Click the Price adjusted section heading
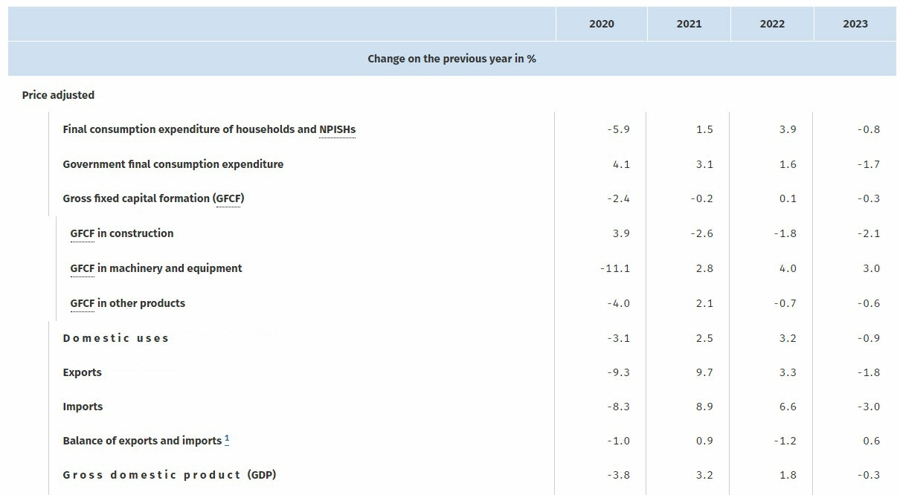 click(58, 95)
